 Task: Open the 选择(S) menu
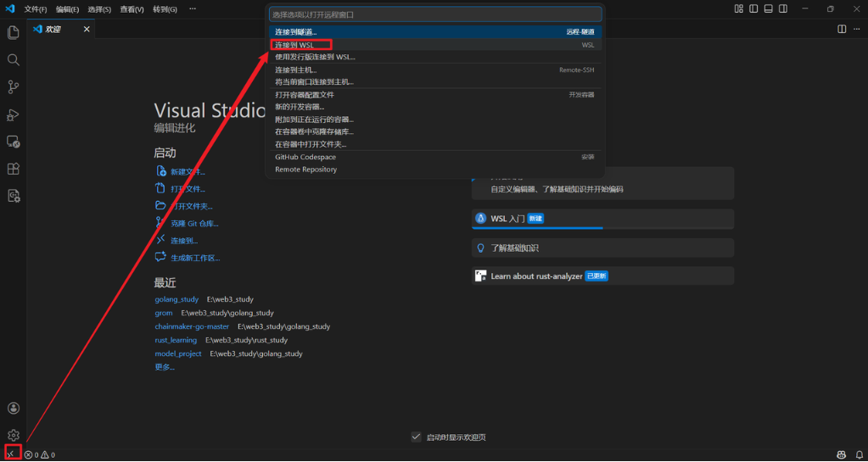[x=99, y=9]
